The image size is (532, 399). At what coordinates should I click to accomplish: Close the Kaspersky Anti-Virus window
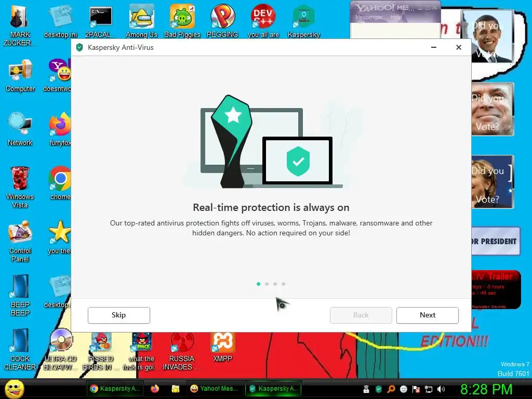click(x=459, y=47)
